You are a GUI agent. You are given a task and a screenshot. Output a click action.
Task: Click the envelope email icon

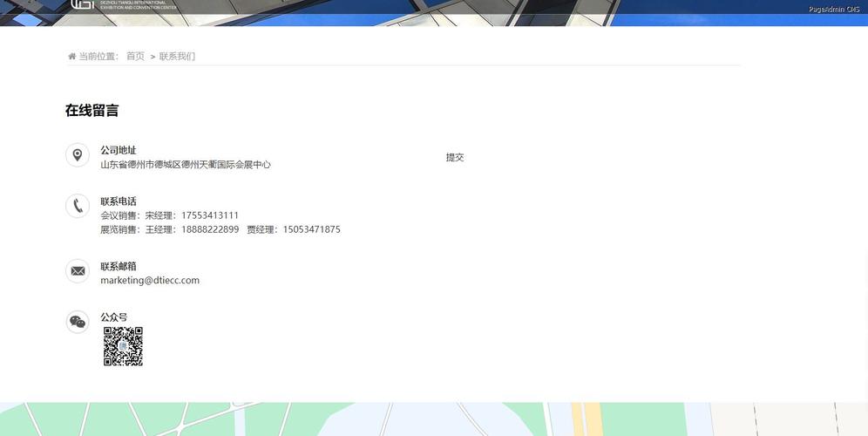click(78, 271)
